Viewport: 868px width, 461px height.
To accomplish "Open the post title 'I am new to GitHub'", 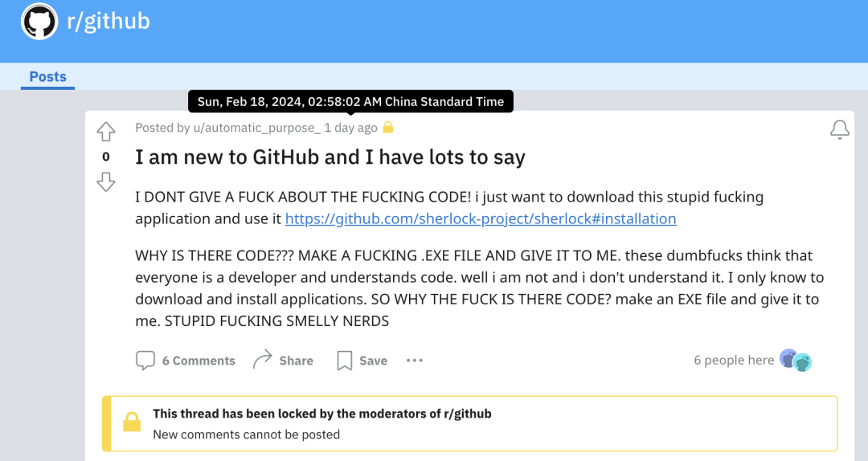I will pos(330,157).
